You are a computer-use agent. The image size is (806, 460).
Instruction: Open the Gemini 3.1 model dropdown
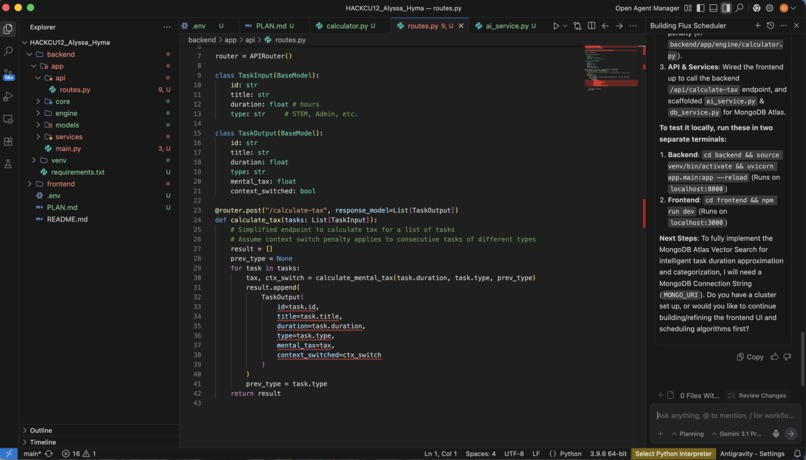(x=736, y=434)
